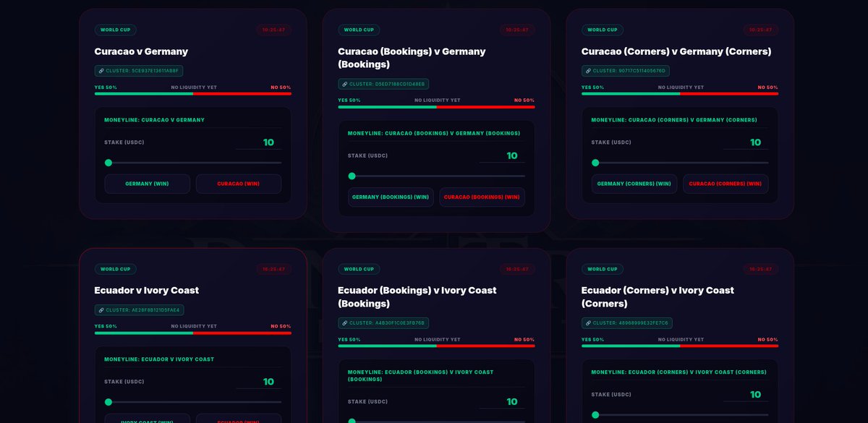
Task: Click probability bar in Curacao (Corners) card
Action: [680, 93]
